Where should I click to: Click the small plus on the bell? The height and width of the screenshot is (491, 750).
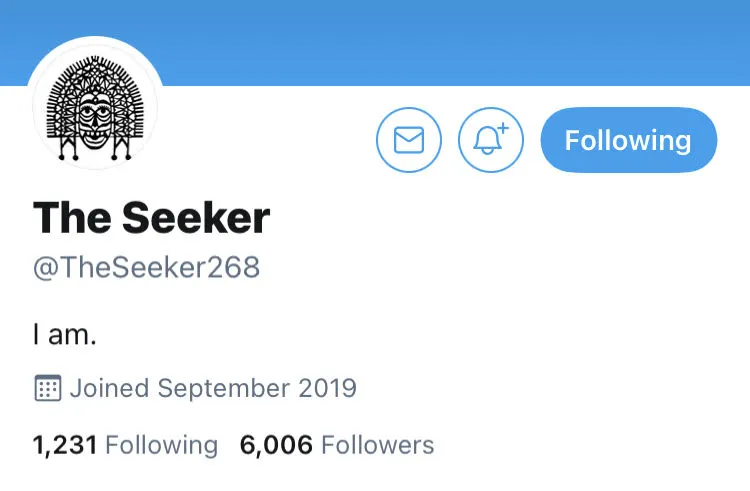click(x=503, y=129)
